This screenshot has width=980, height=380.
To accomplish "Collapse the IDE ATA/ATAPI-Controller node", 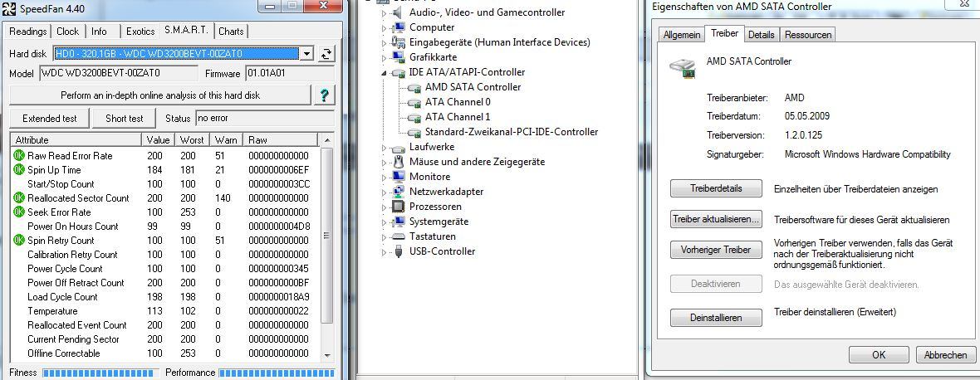I will (385, 73).
